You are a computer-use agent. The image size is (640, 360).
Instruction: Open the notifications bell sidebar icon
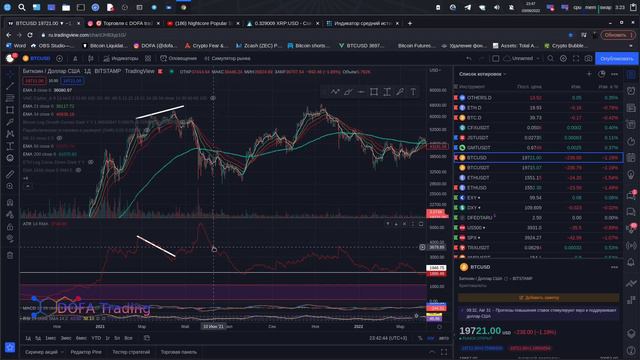point(631,262)
